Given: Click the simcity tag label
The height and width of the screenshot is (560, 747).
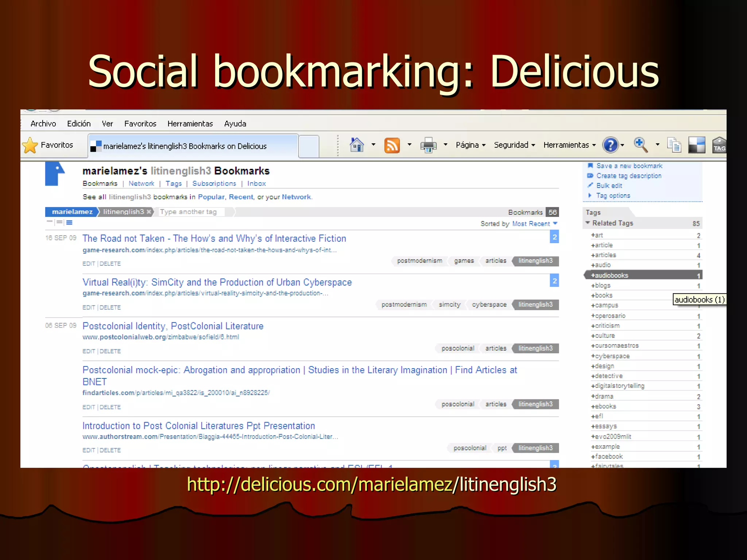Looking at the screenshot, I should 449,304.
